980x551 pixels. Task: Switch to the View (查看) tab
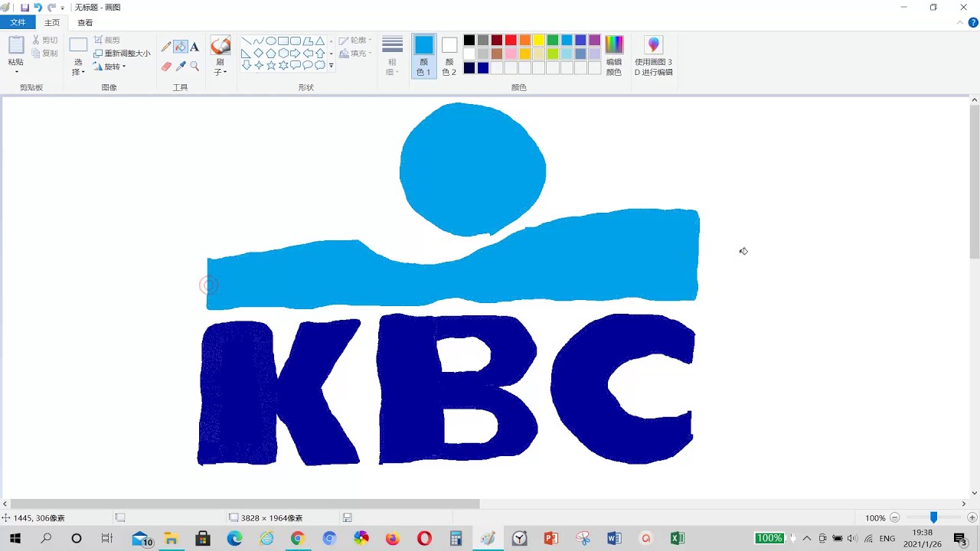85,23
